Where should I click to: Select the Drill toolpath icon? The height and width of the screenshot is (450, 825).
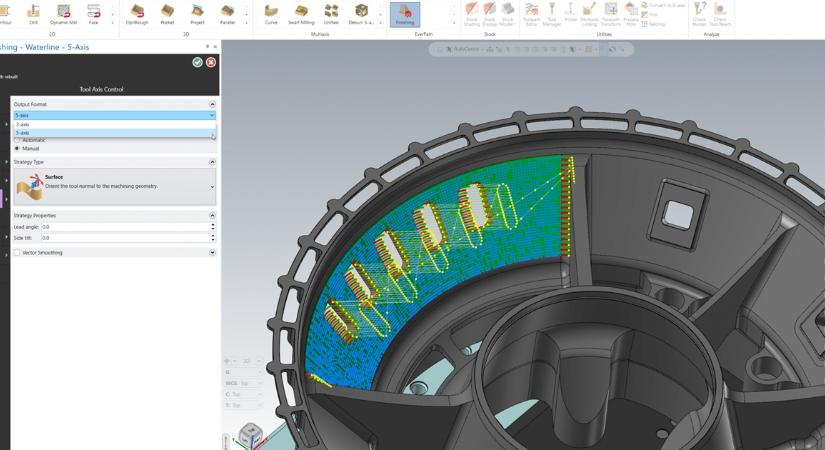pyautogui.click(x=34, y=14)
